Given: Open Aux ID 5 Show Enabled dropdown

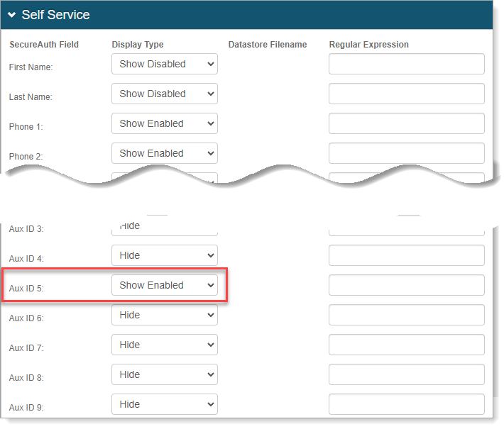Looking at the screenshot, I should (165, 285).
